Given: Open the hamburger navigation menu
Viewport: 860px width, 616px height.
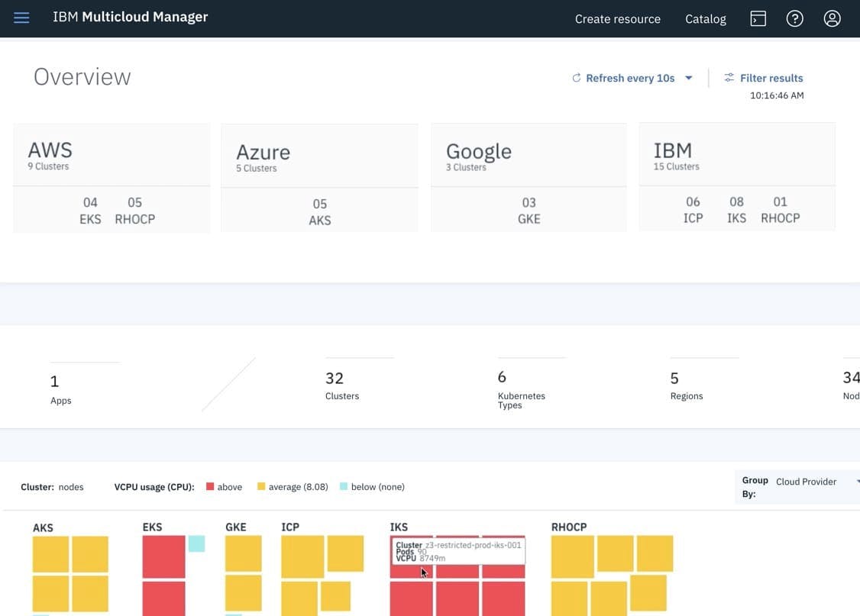Looking at the screenshot, I should (21, 18).
